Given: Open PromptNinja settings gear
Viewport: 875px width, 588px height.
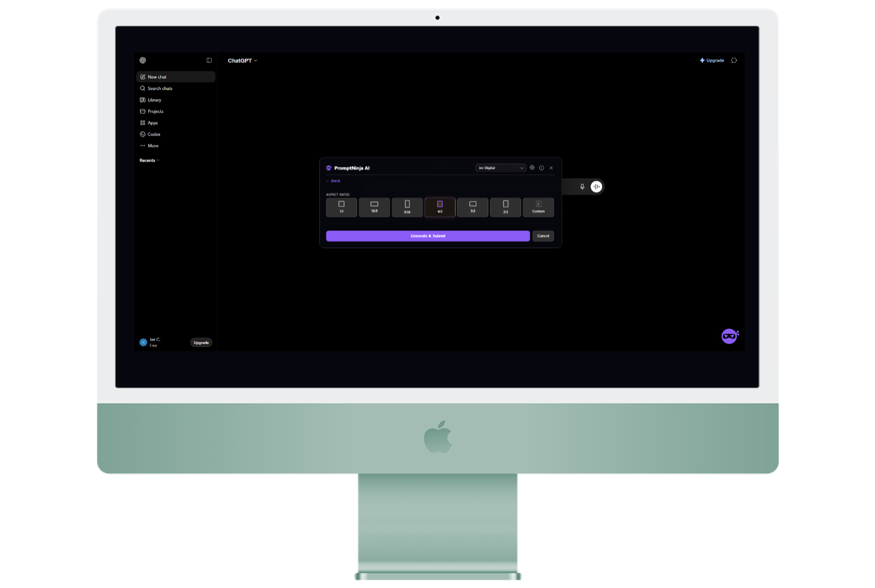Looking at the screenshot, I should pyautogui.click(x=532, y=168).
